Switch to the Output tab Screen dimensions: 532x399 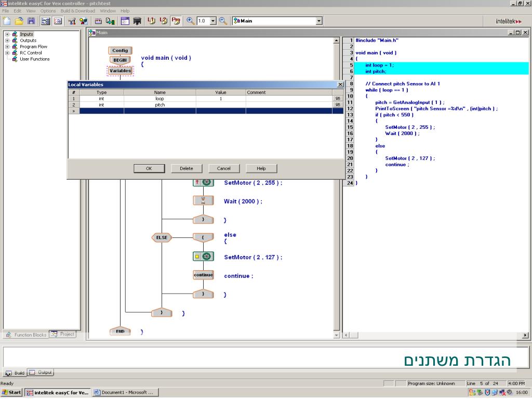[41, 373]
